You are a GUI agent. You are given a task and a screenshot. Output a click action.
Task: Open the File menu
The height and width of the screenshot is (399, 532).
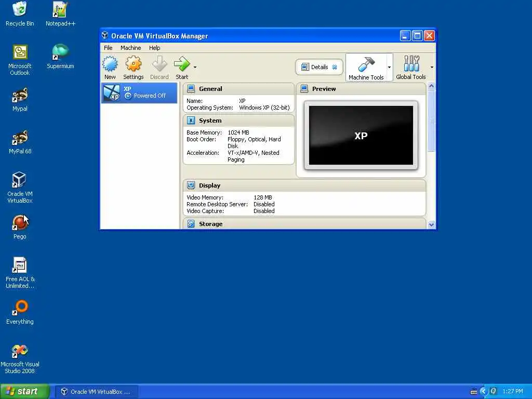[x=108, y=48]
